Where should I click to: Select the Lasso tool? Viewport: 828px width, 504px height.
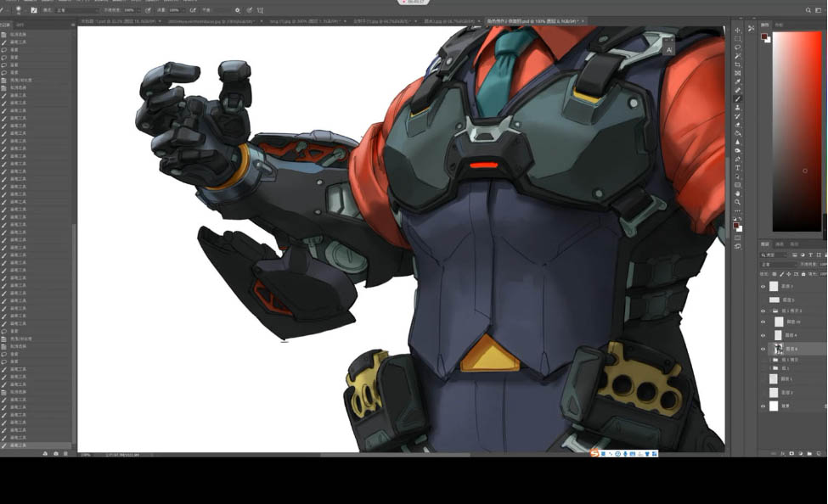coord(738,48)
